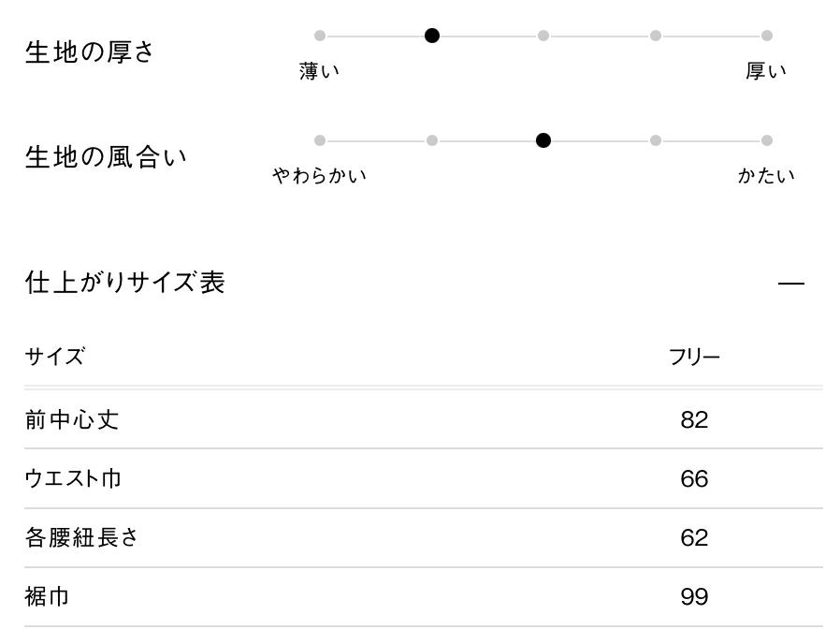Click the filled black dot on 生地の厚さ scale

pos(431,36)
